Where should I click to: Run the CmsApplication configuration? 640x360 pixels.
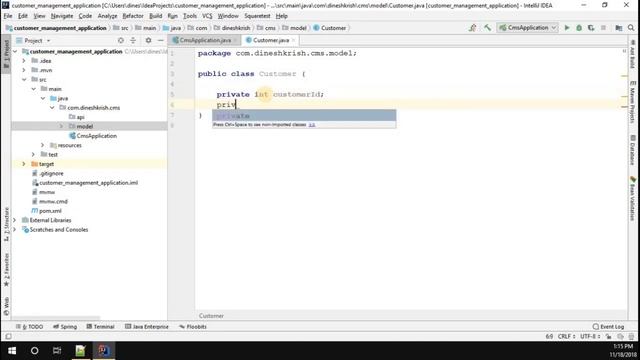pos(567,28)
